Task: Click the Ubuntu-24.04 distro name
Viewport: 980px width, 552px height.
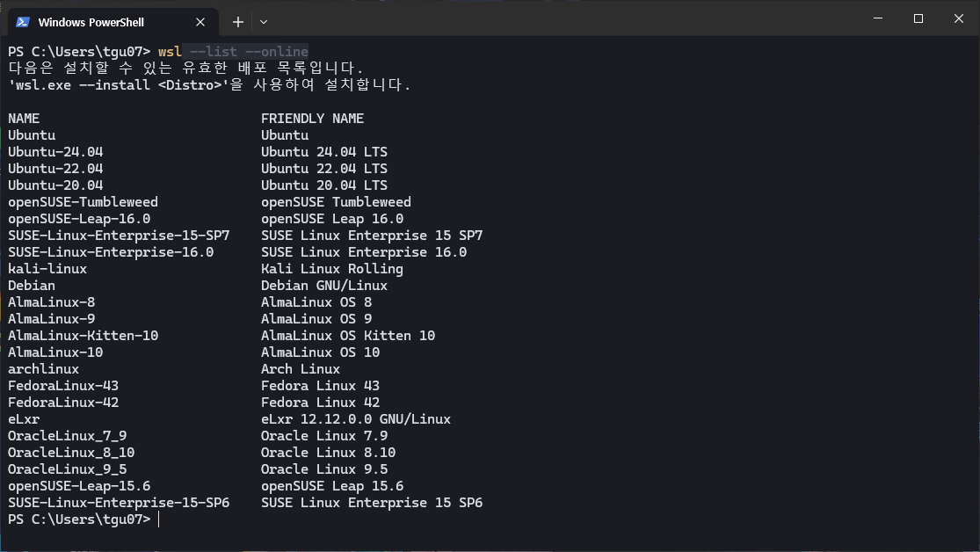Action: (55, 152)
